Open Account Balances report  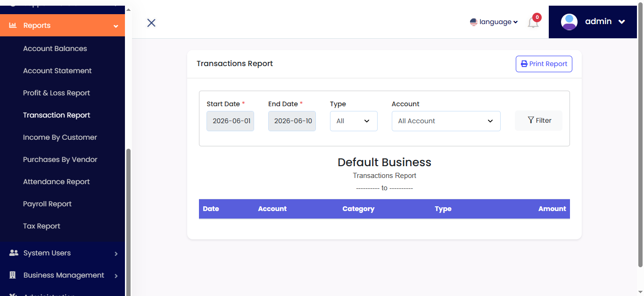(x=55, y=48)
